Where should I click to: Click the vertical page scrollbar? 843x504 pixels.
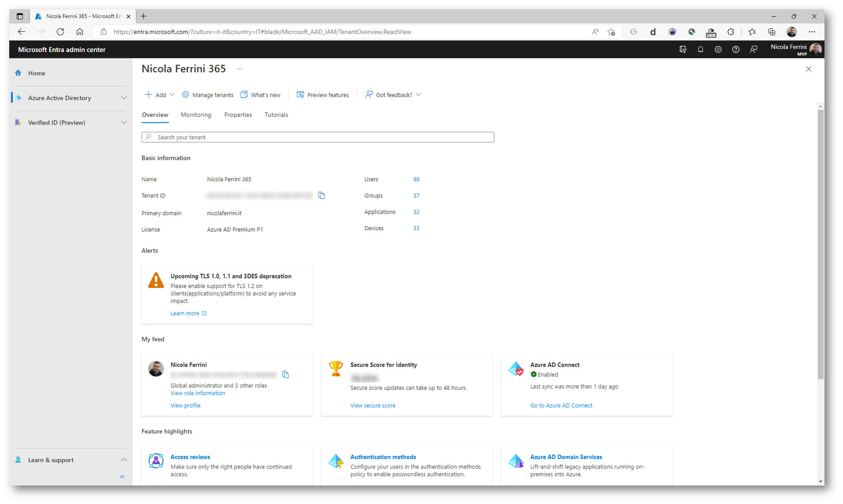821,245
